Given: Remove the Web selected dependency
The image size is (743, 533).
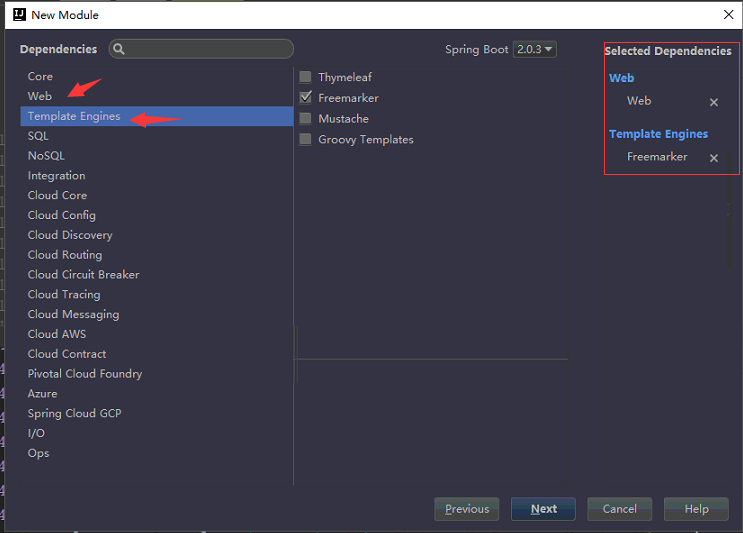Looking at the screenshot, I should (x=714, y=102).
